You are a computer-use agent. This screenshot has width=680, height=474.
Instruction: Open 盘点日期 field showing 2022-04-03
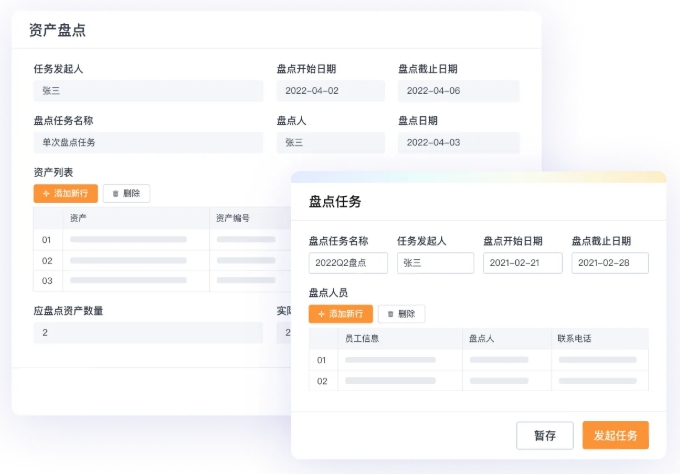click(458, 142)
